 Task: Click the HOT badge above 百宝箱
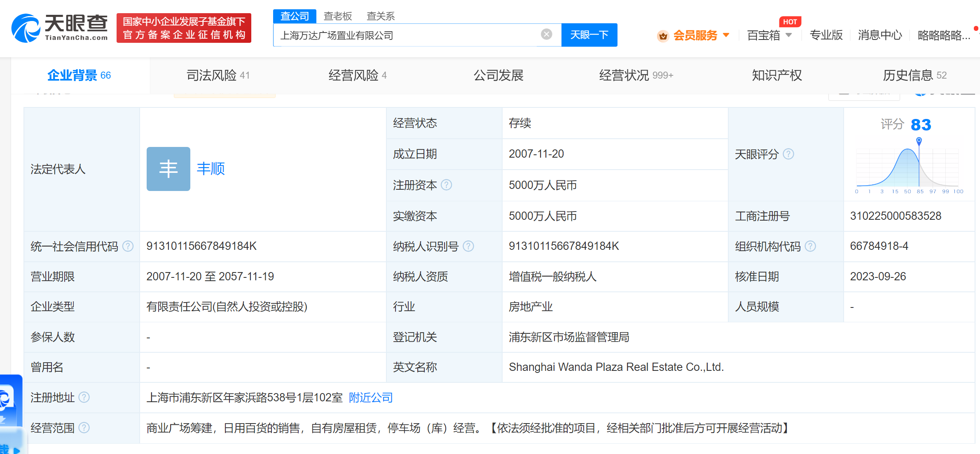click(x=790, y=22)
